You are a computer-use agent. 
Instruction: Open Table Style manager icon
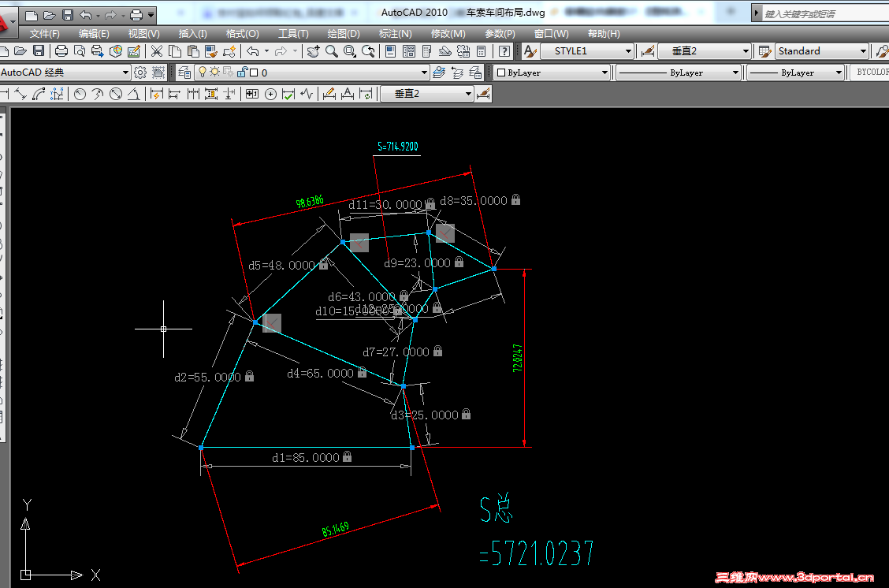pyautogui.click(x=764, y=51)
